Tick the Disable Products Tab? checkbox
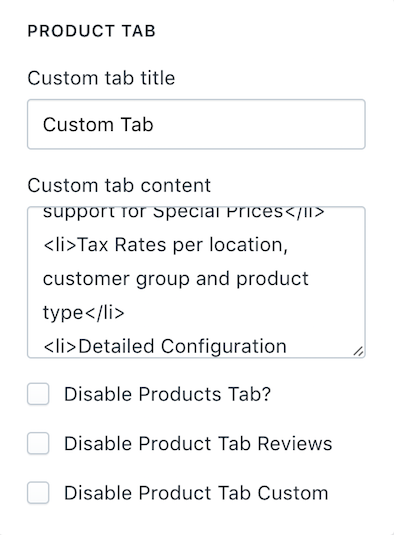394x535 pixels. click(38, 394)
